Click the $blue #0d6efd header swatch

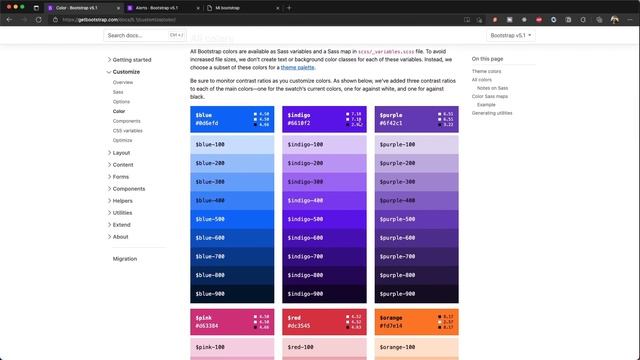[232, 119]
